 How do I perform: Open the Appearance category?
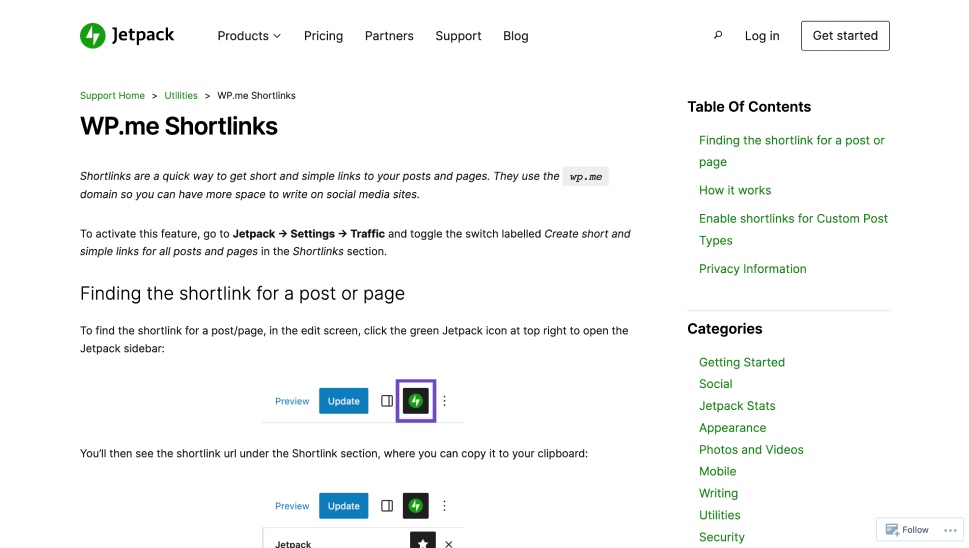(732, 428)
